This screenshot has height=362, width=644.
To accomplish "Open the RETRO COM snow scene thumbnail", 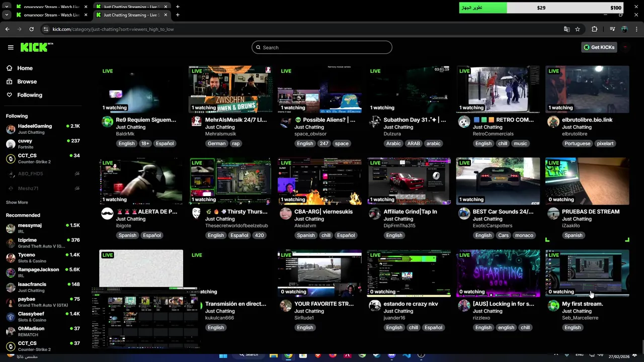I will point(498,89).
